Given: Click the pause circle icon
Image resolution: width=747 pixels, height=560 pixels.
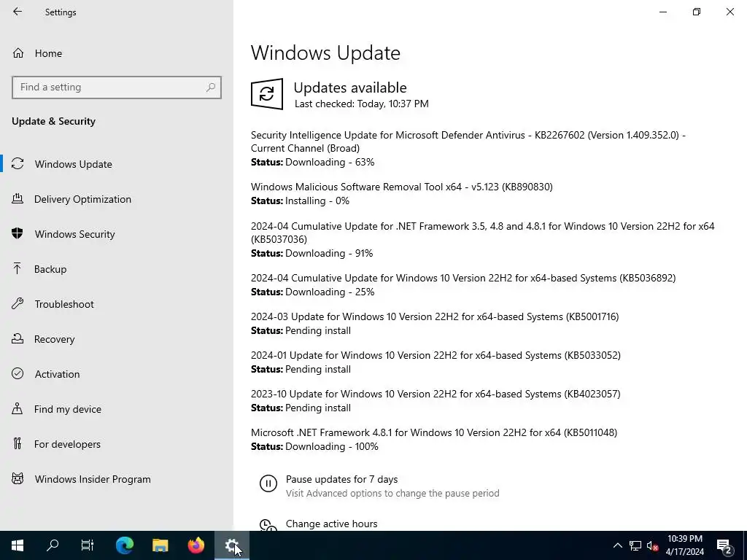Looking at the screenshot, I should [268, 483].
